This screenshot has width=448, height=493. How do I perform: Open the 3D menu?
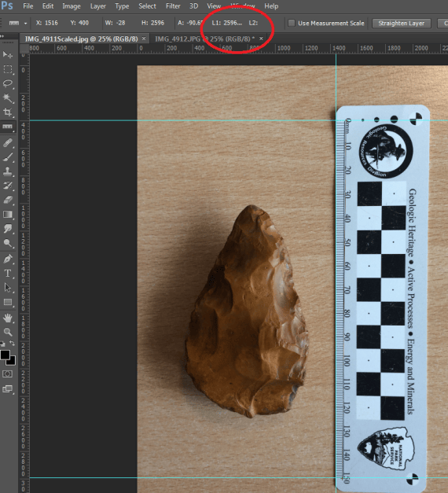pos(193,6)
